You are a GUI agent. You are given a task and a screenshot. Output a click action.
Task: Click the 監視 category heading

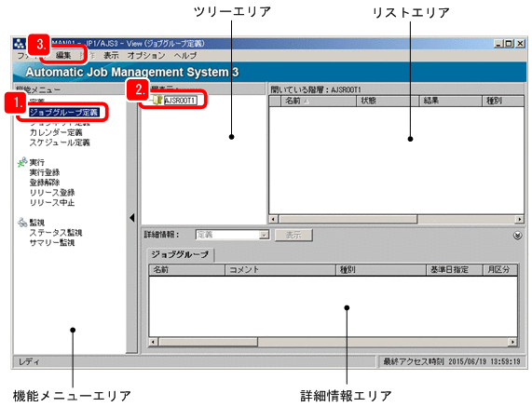click(x=36, y=223)
